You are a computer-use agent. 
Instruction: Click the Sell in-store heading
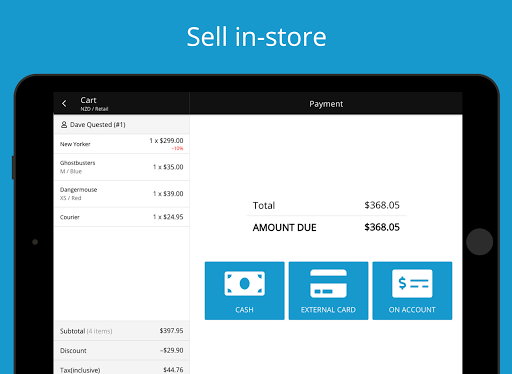pyautogui.click(x=256, y=37)
